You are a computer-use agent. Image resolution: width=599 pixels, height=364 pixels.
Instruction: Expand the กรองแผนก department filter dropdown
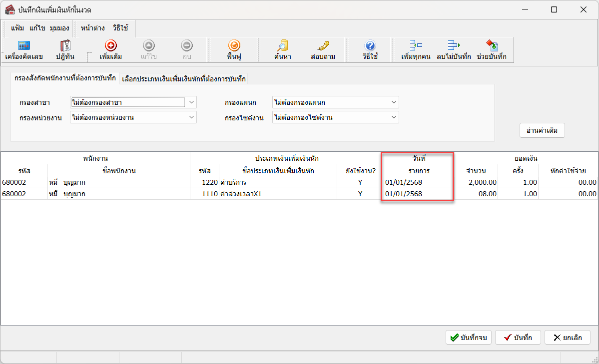coord(394,102)
